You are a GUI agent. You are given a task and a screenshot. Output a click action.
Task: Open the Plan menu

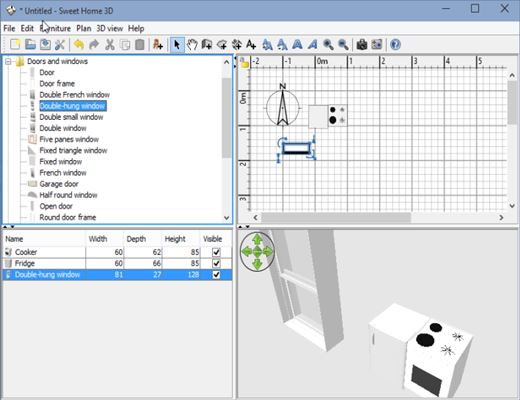[x=84, y=28]
